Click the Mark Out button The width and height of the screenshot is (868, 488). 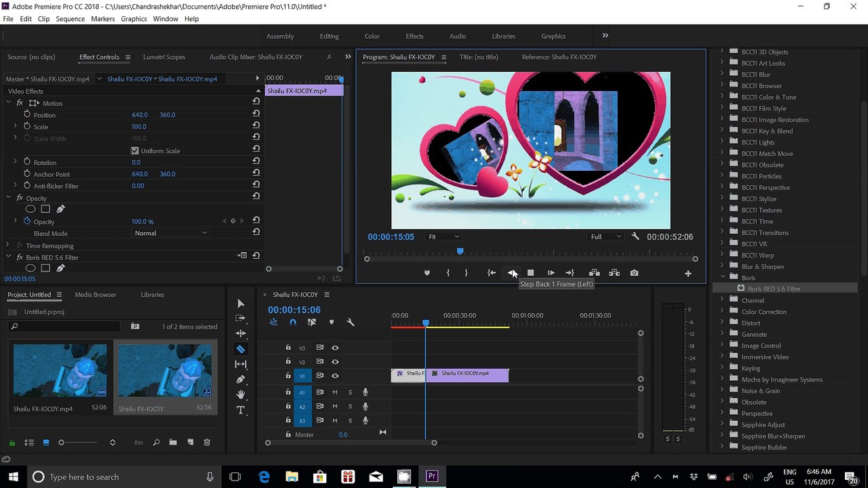pos(466,273)
